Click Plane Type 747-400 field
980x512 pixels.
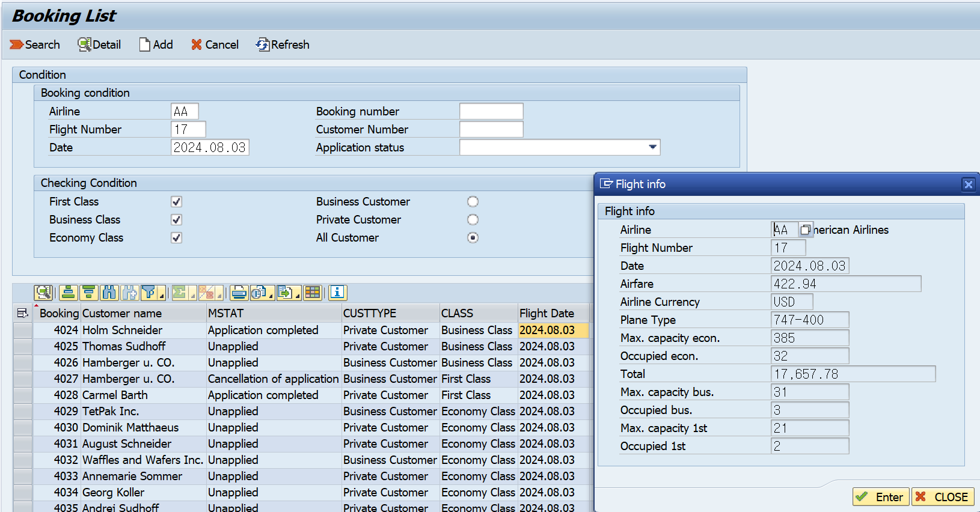[810, 320]
